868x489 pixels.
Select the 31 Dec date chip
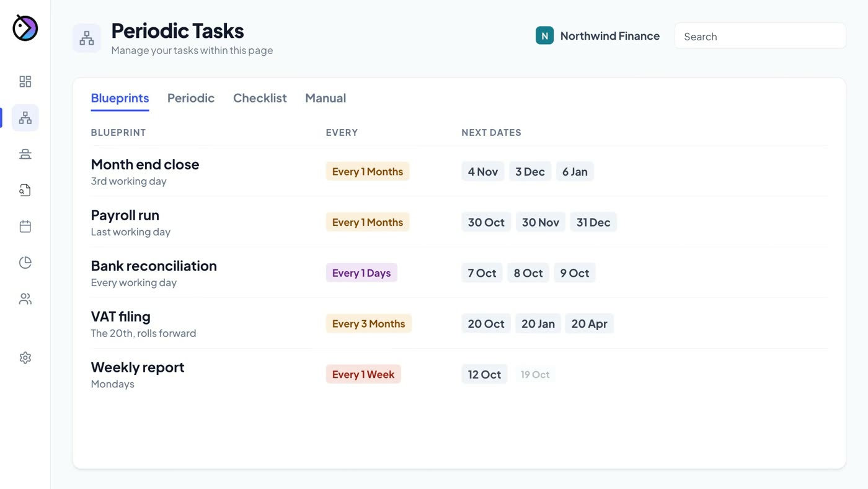pyautogui.click(x=593, y=222)
